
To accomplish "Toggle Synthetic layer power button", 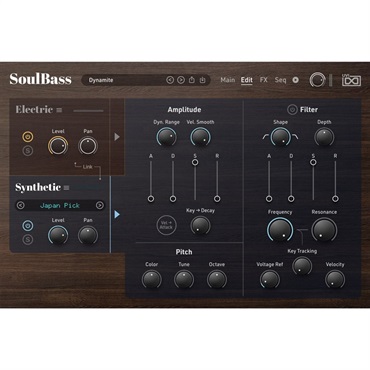I will 28,226.
